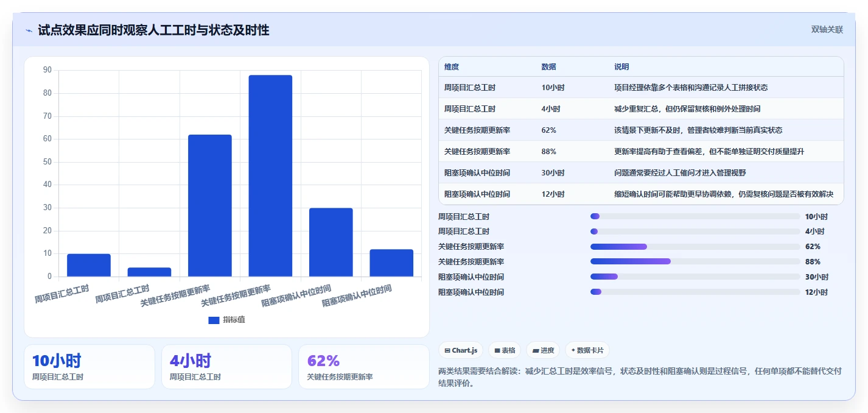
Task: Click the tallest chart bar reaching 88
Action: [x=270, y=175]
